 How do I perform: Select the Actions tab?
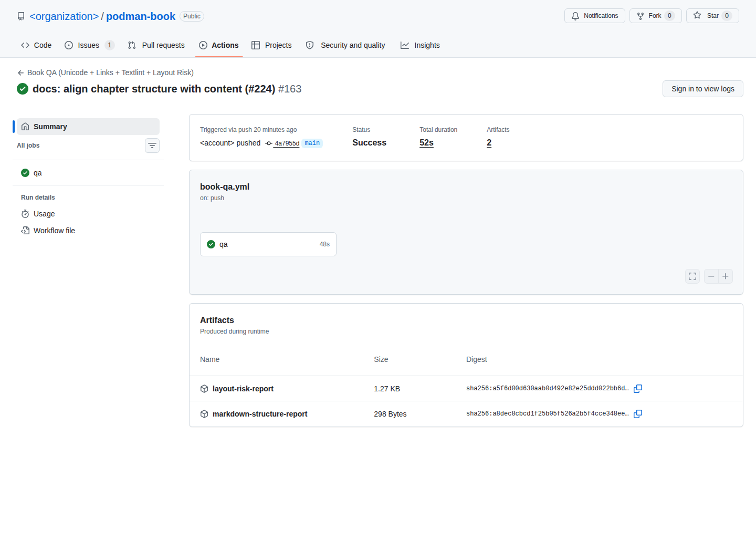pos(219,45)
